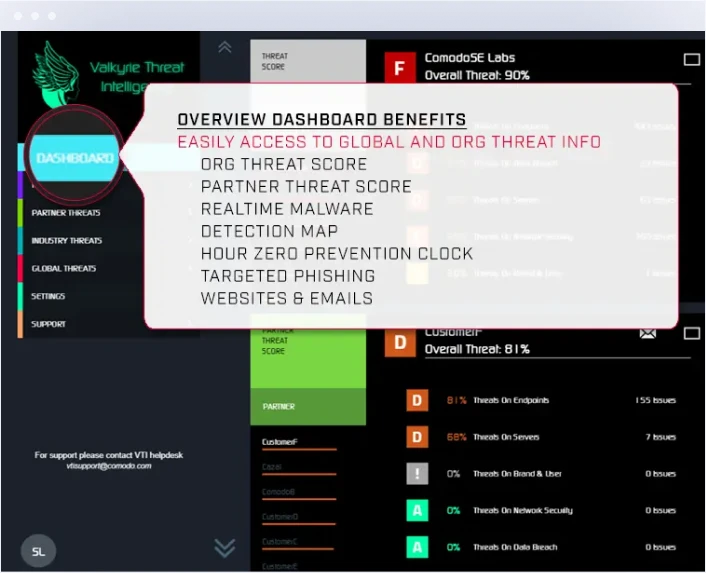The height and width of the screenshot is (573, 706).
Task: Open the Dashboard menu item
Action: coord(75,158)
